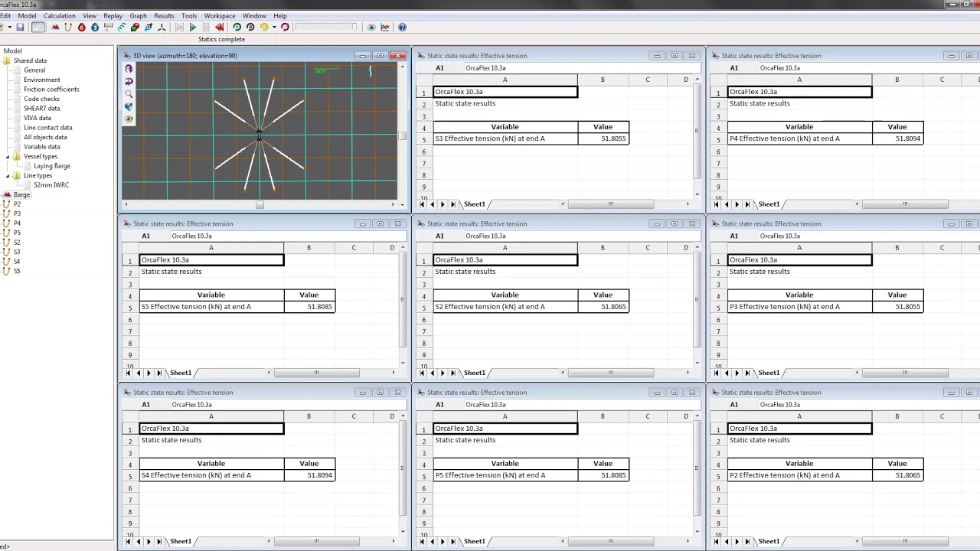Select line S5 in model tree
Screen dimensions: 980x551
point(17,271)
